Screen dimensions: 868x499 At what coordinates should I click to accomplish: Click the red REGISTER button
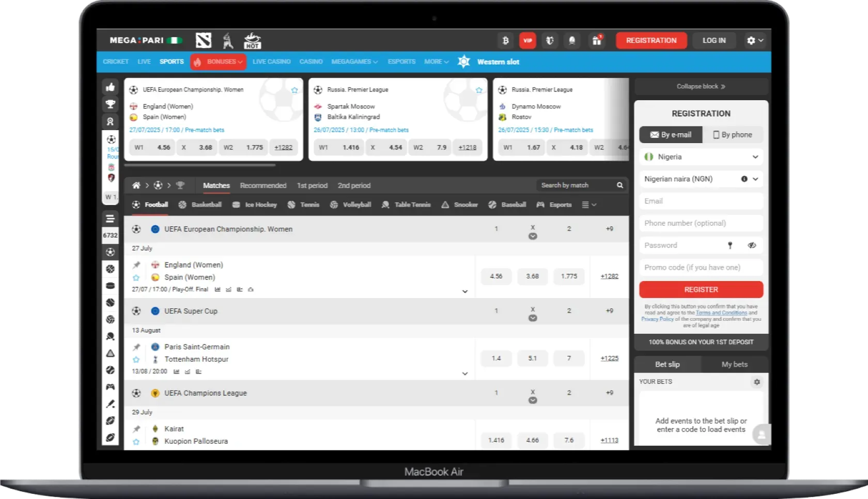pyautogui.click(x=701, y=290)
